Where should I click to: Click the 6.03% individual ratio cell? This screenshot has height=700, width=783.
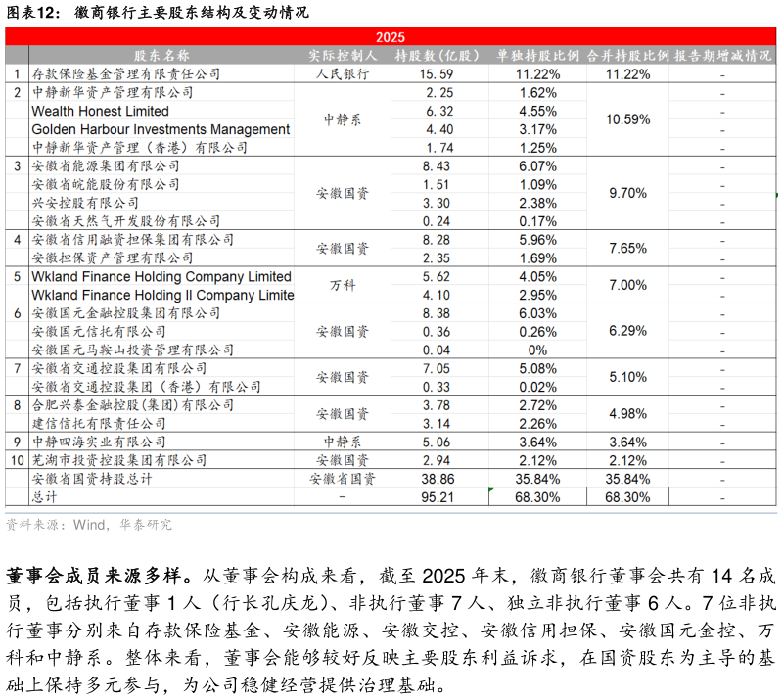point(537,313)
